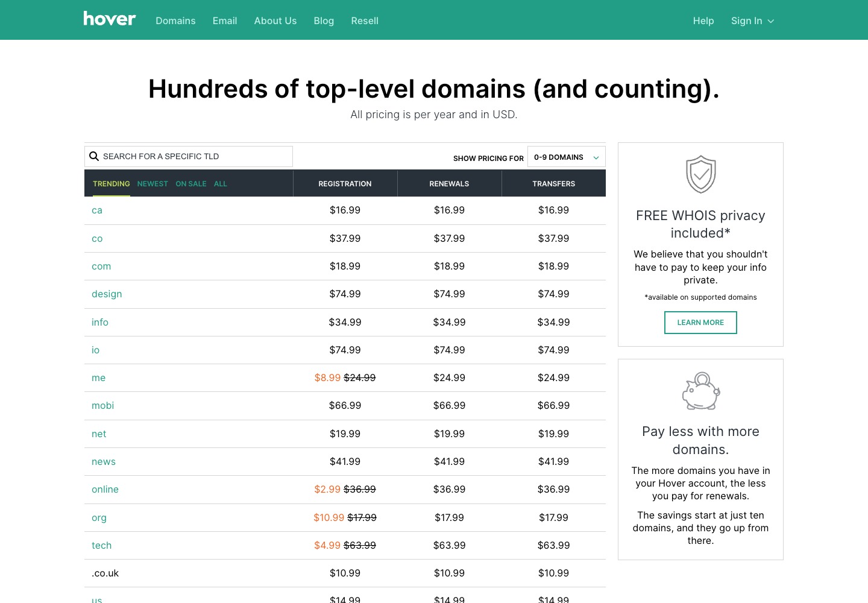Open the net domain link

(x=99, y=434)
